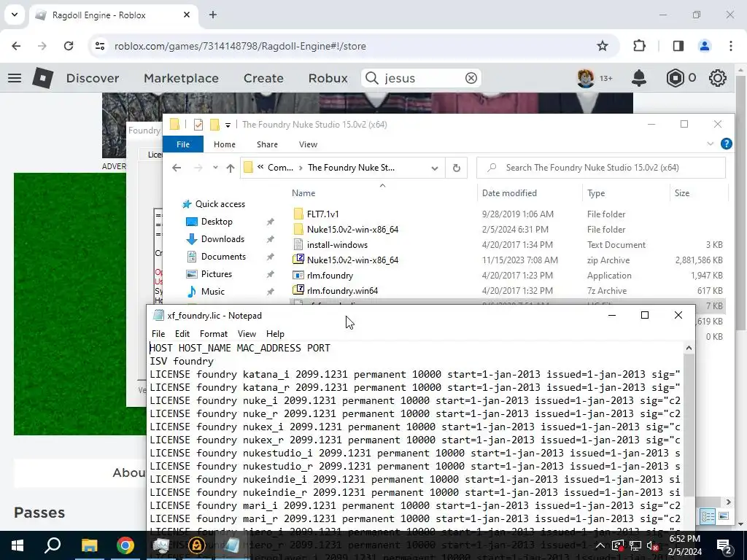Select Pictures in navigation pane
Screen dimensions: 747x560
(216, 274)
